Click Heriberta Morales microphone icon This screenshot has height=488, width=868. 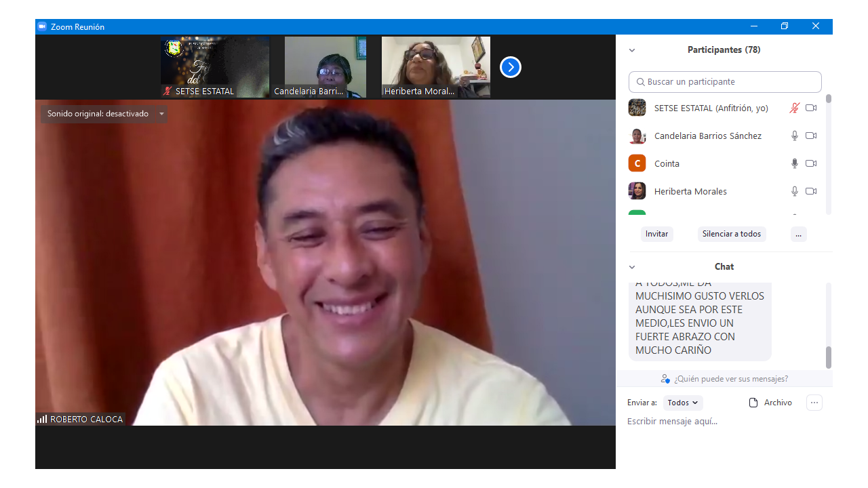pyautogui.click(x=795, y=191)
